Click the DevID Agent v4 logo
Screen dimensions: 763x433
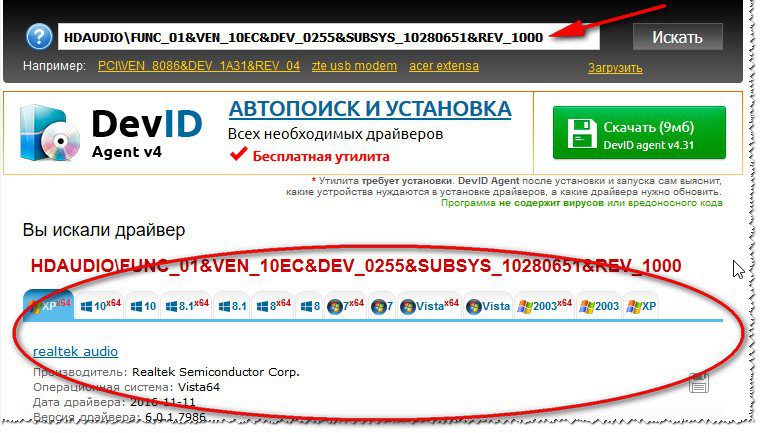111,133
